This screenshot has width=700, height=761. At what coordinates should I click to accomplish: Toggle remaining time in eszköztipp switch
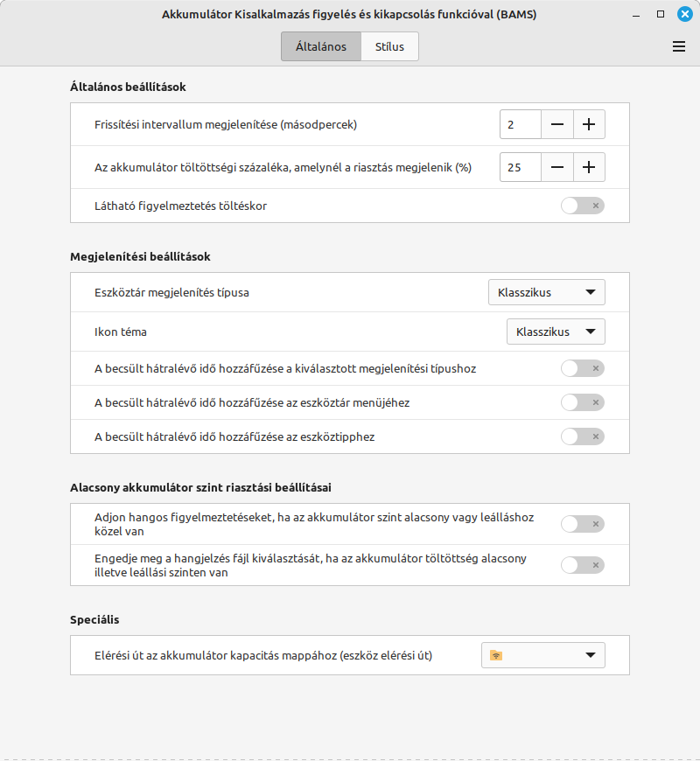point(582,436)
